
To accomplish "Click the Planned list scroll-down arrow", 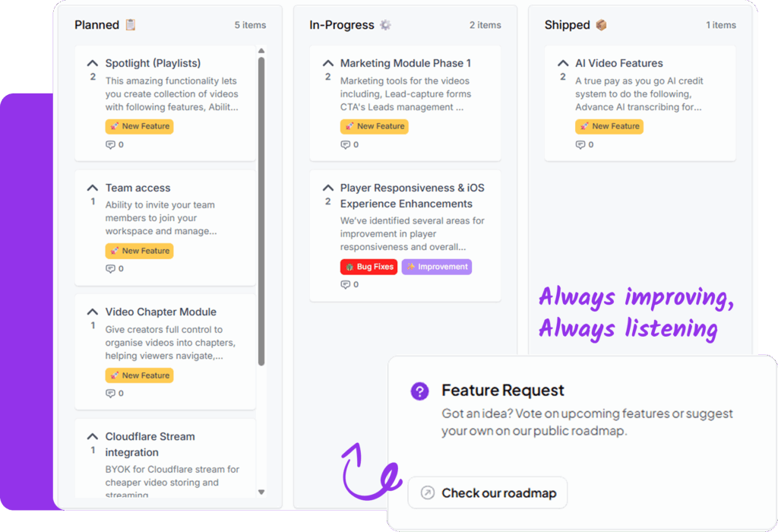I will [261, 492].
